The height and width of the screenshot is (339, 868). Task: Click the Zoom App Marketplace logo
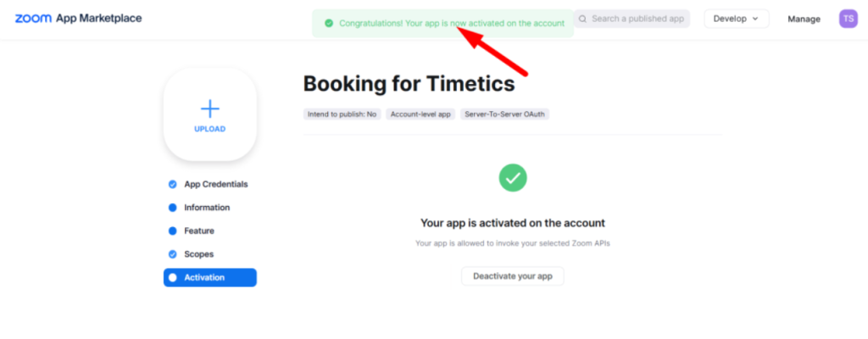pyautogui.click(x=78, y=19)
